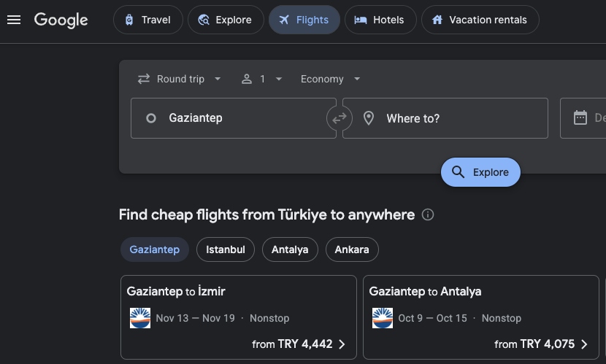Click the info icon beside cheap flights heading
606x364 pixels.
click(x=429, y=214)
